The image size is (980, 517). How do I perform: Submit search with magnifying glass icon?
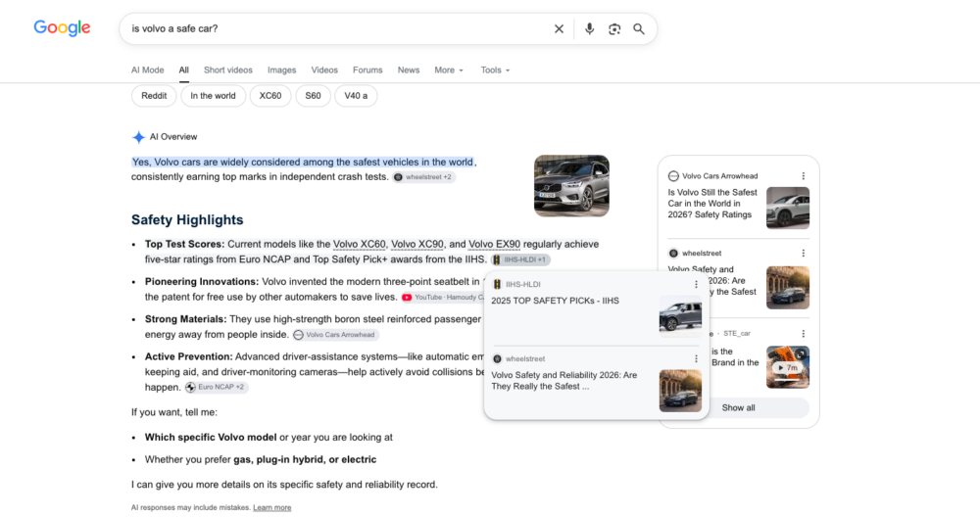[639, 28]
